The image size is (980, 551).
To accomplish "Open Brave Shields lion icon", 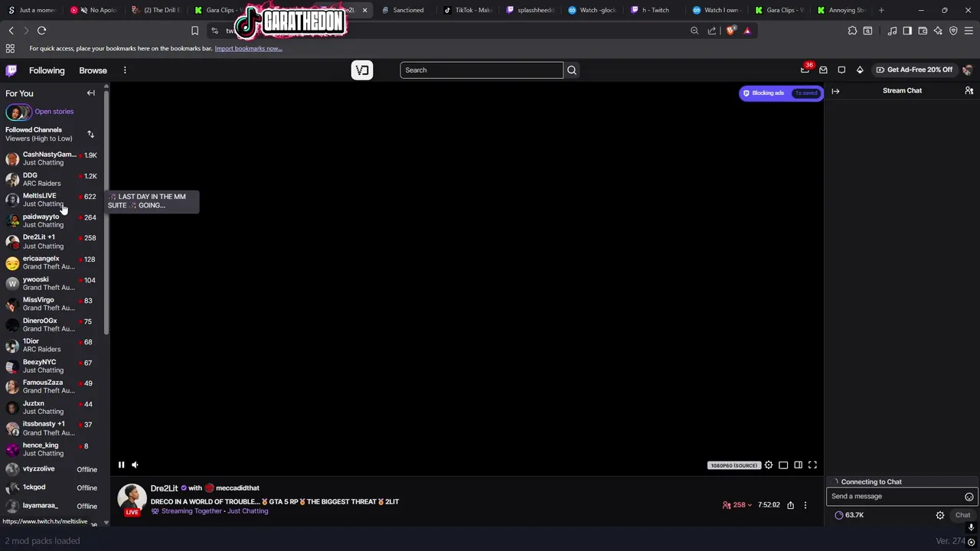I will (730, 31).
